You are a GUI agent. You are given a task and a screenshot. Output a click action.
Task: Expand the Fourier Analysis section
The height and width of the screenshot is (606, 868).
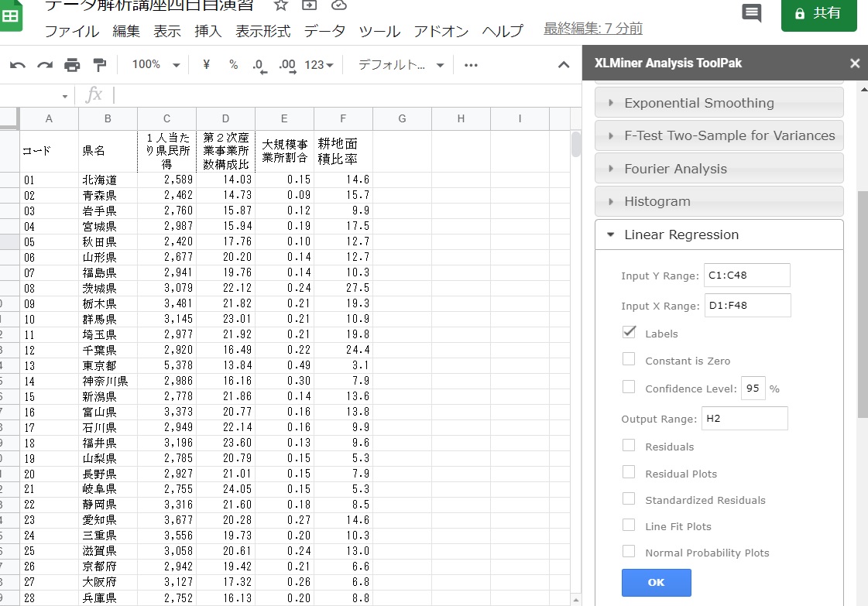tap(719, 169)
